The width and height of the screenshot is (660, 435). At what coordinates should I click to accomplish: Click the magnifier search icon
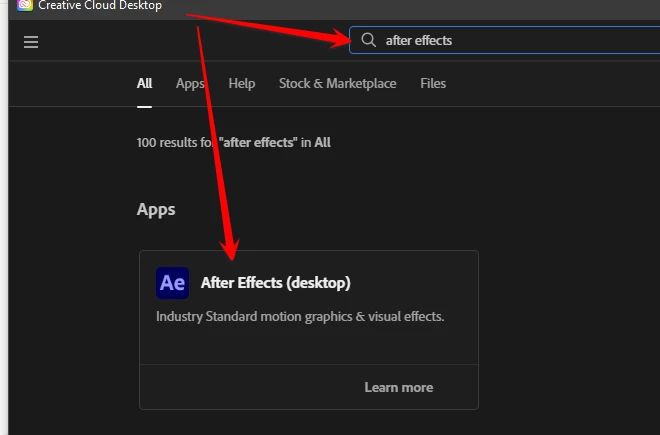(x=368, y=40)
